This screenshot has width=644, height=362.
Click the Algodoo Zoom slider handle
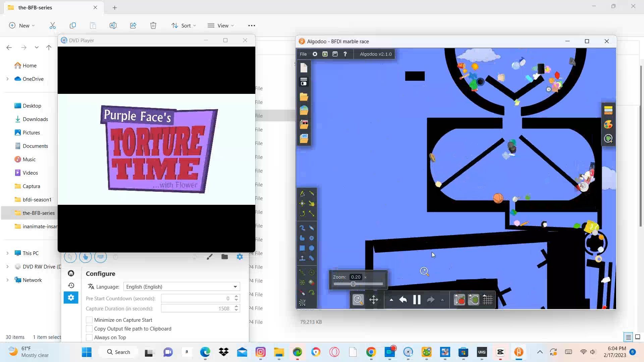353,284
